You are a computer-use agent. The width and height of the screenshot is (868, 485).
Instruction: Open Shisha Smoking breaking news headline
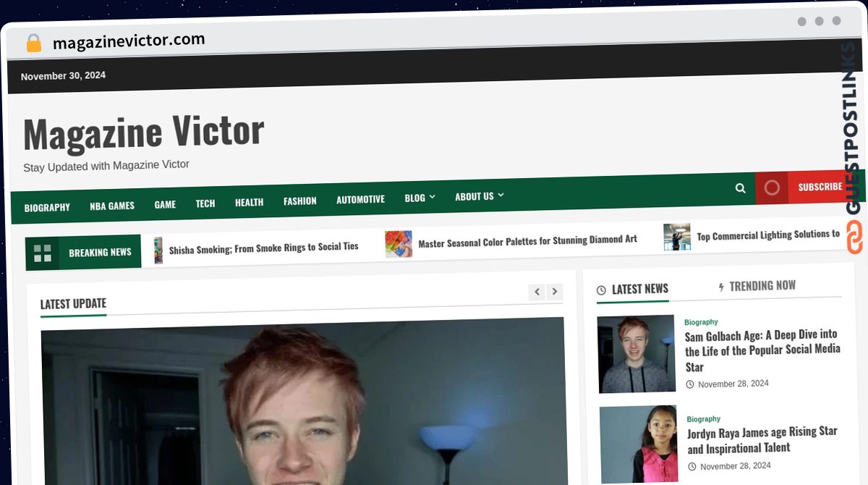(x=263, y=248)
